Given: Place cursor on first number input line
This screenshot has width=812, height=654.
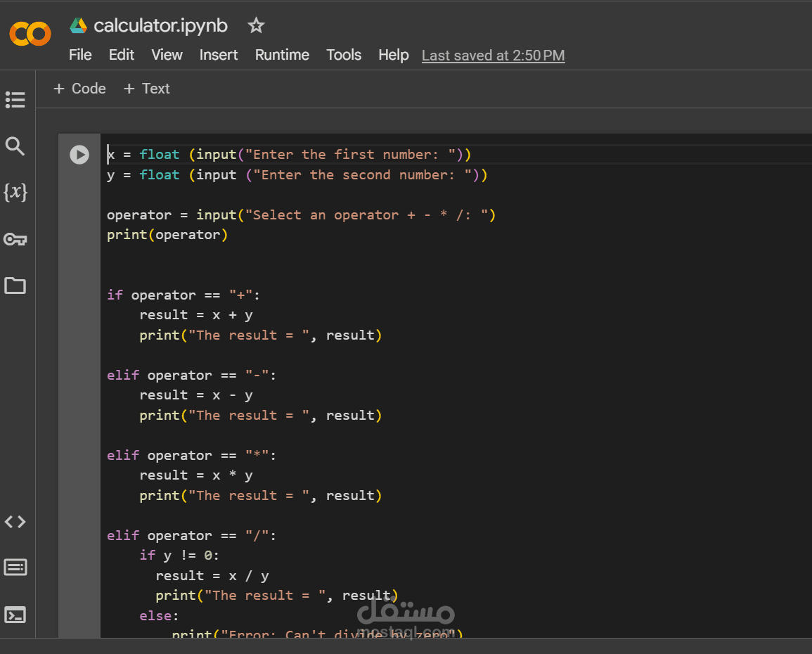Looking at the screenshot, I should click(289, 154).
